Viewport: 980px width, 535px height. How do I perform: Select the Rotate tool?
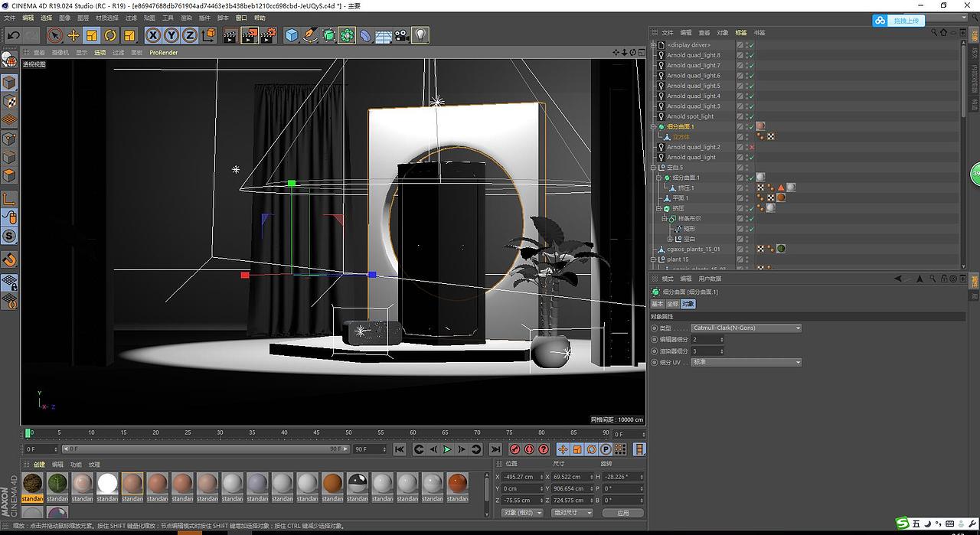pos(109,34)
